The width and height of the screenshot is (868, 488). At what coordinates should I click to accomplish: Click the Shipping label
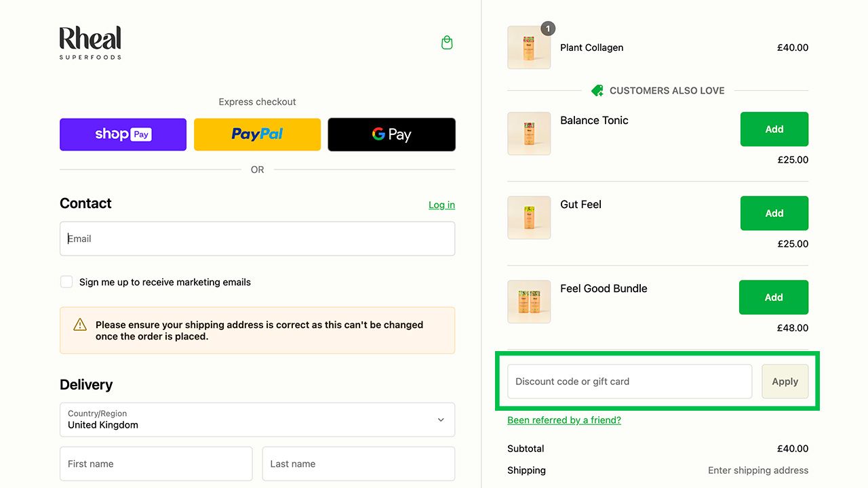tap(526, 470)
